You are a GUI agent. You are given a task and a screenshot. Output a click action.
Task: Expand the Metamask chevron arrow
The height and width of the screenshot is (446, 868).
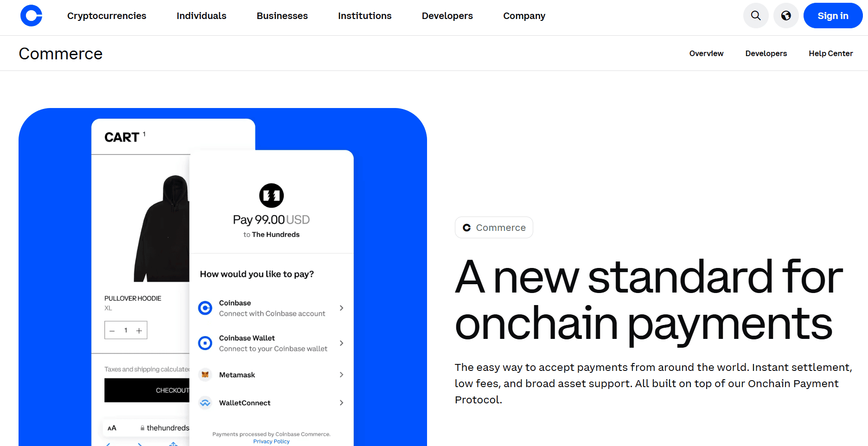coord(341,375)
